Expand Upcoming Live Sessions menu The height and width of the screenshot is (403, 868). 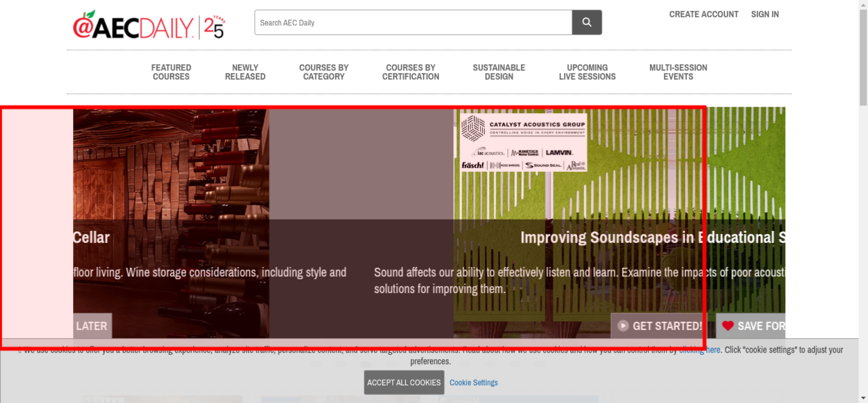pos(587,72)
